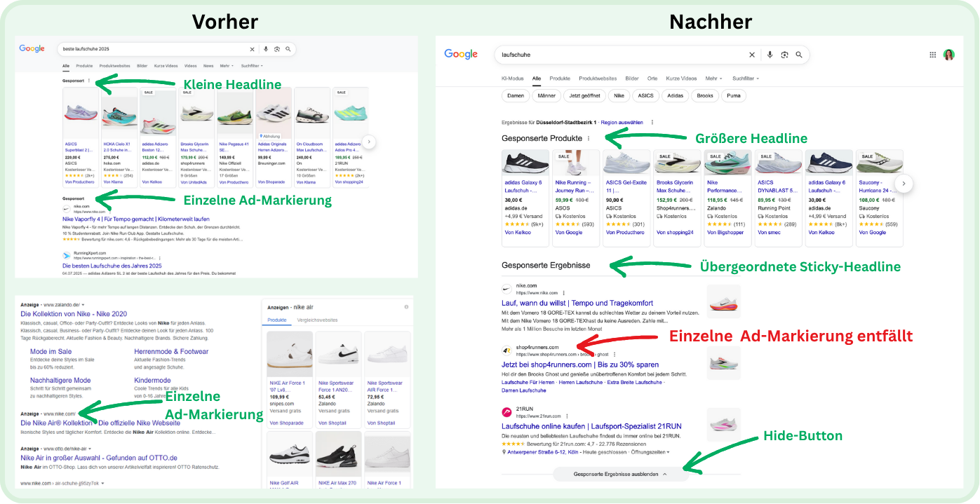
Task: Click the location pin beside Antwerpener Straße
Action: [x=504, y=452]
